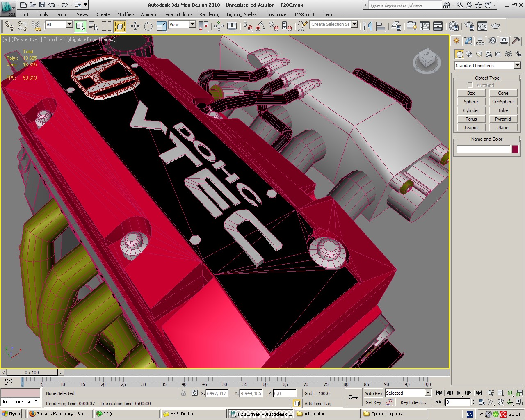Viewport: 525px width, 420px height.
Task: Open the Standard Primitives dropdown
Action: (517, 66)
